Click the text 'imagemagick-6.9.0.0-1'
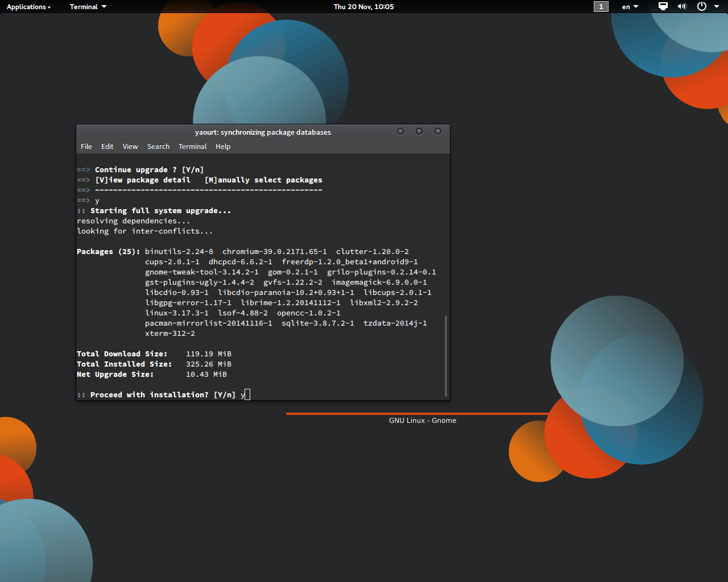Image resolution: width=728 pixels, height=582 pixels. [379, 282]
